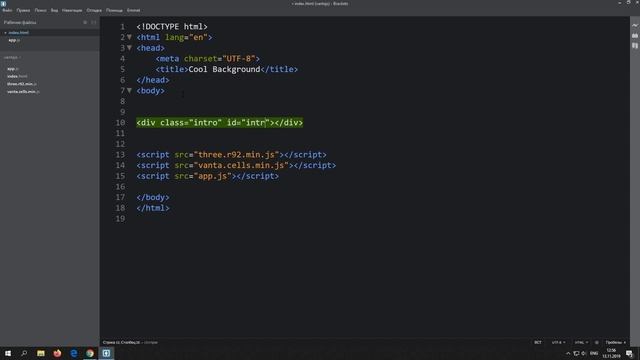Image resolution: width=640 pixels, height=360 pixels.
Task: Open the project folder dropdown in sidebar
Action: pos(12,58)
